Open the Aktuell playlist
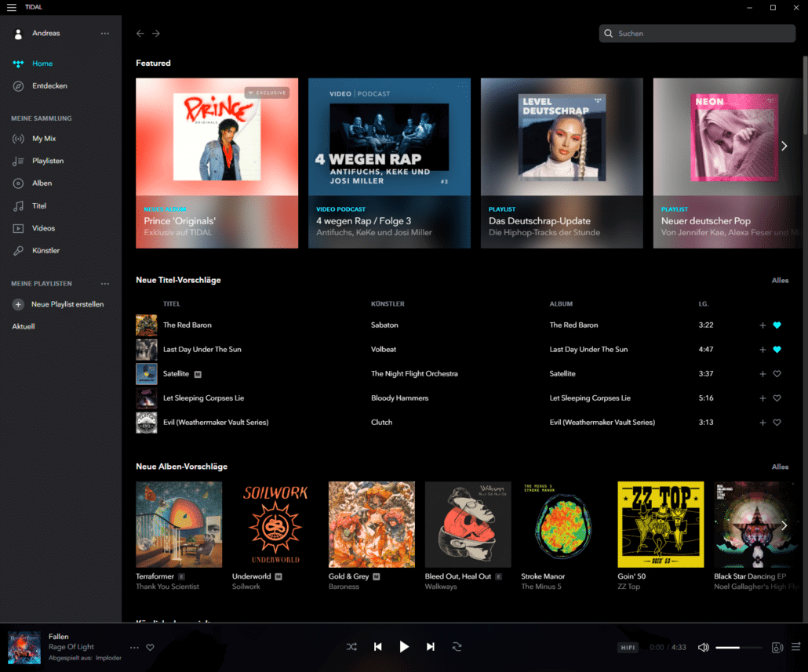 24,326
